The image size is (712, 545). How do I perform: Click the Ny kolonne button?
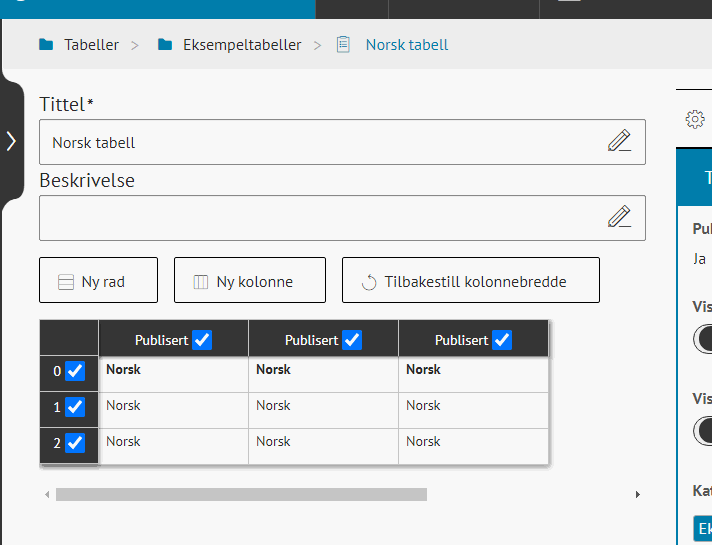pyautogui.click(x=249, y=281)
